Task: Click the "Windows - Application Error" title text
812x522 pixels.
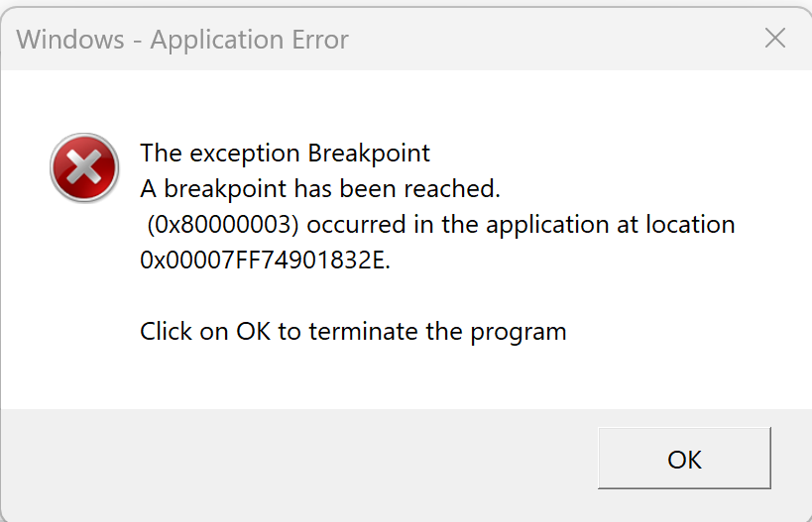Action: click(x=182, y=40)
